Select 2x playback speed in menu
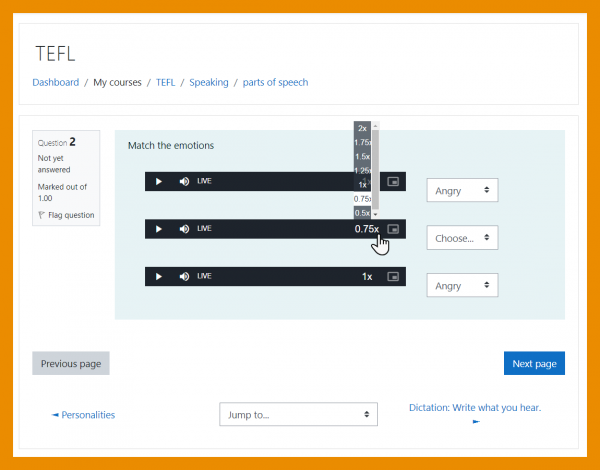The width and height of the screenshot is (600, 470). point(362,129)
